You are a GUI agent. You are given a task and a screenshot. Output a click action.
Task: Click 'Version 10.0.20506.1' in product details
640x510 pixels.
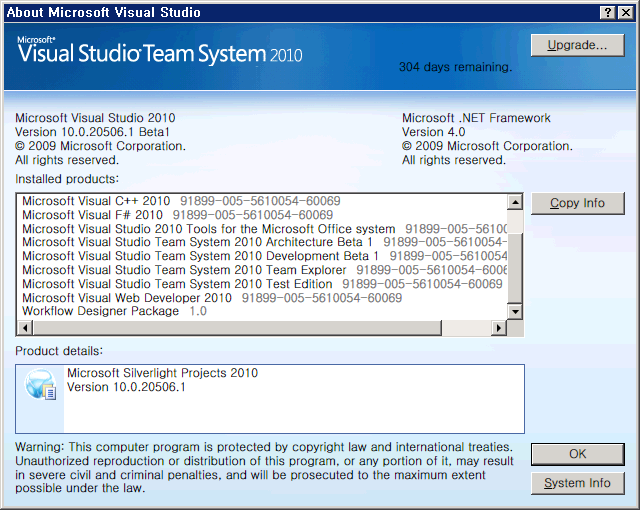(126, 387)
